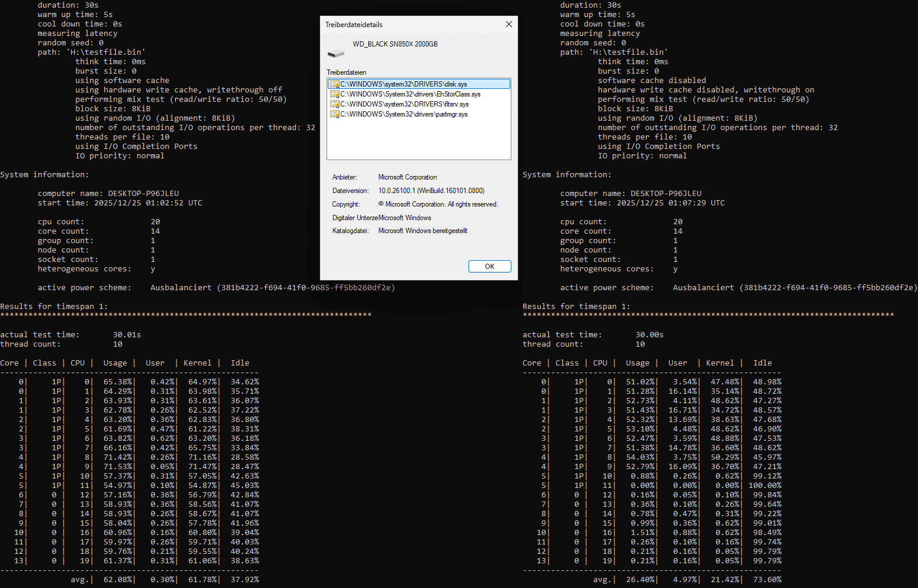Click the Copyright value text
The height and width of the screenshot is (588, 918).
pos(438,204)
